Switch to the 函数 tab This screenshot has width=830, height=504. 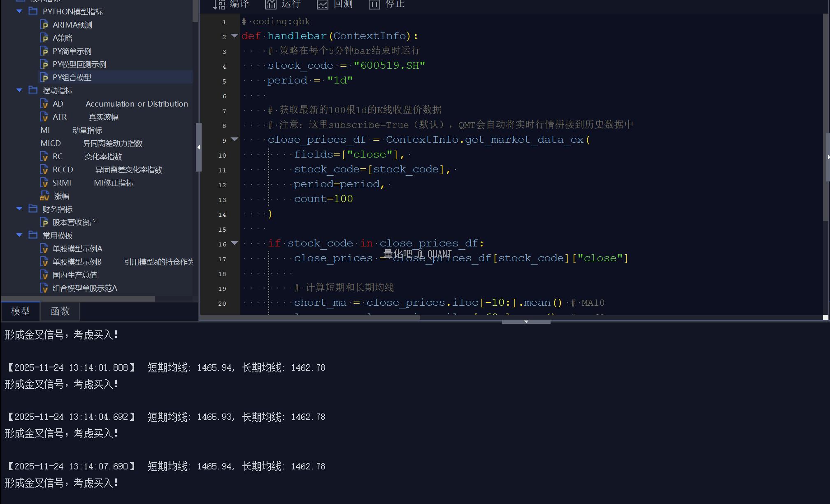pos(60,311)
